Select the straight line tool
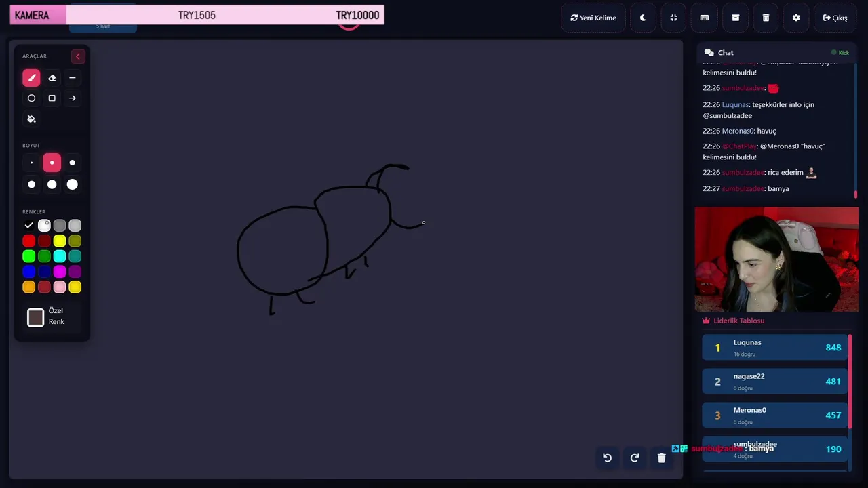This screenshot has height=488, width=868. point(73,78)
